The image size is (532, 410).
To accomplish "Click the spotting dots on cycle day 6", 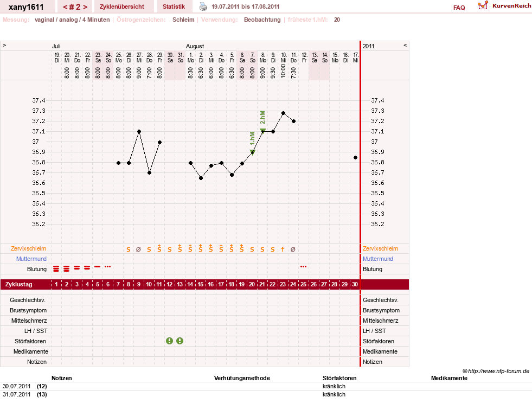I will (108, 266).
